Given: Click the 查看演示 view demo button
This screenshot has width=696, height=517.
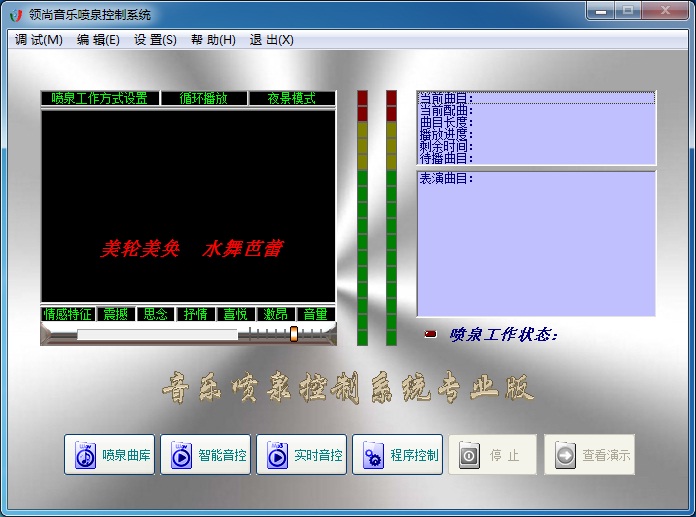Looking at the screenshot, I should [589, 455].
